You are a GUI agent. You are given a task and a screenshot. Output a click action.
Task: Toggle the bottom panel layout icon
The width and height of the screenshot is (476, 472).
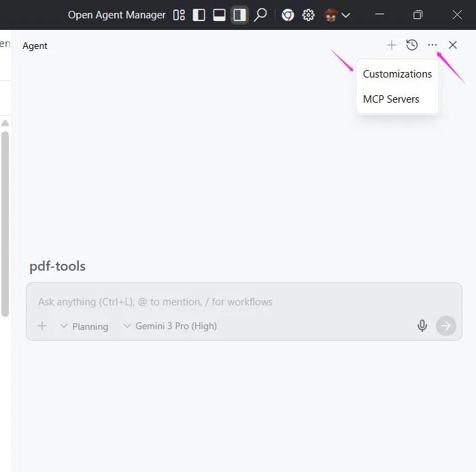coord(219,15)
